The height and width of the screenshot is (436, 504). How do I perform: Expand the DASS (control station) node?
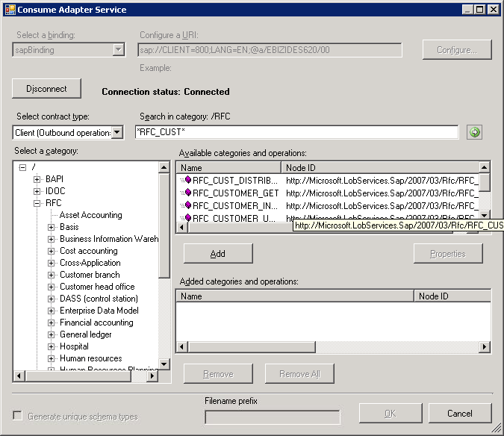click(51, 299)
